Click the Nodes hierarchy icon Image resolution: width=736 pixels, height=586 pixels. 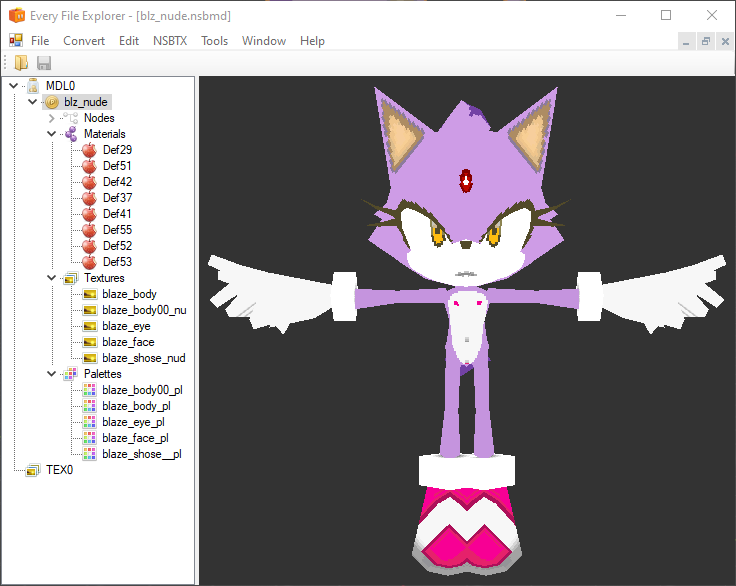71,118
